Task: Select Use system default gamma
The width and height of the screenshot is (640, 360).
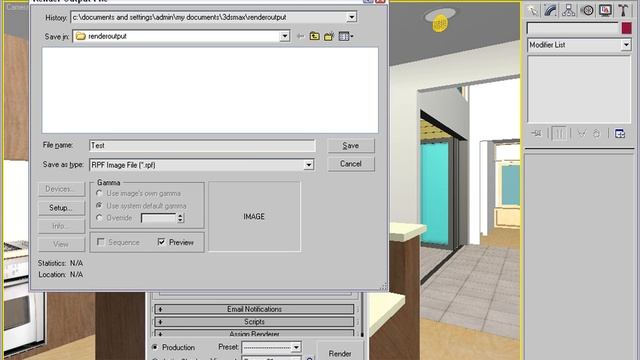Action: pyautogui.click(x=99, y=205)
